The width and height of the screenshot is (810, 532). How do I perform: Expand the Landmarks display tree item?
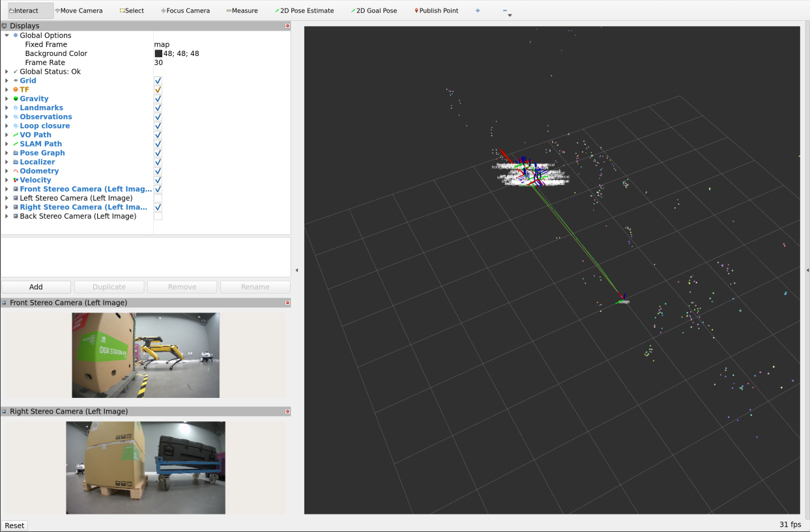point(7,108)
